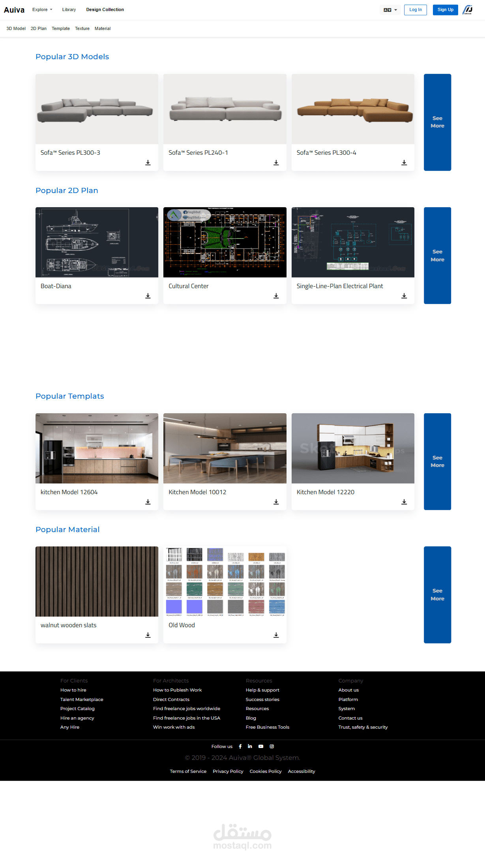This screenshot has height=868, width=485.
Task: Open Find freelance jobs in the USA
Action: (x=187, y=718)
